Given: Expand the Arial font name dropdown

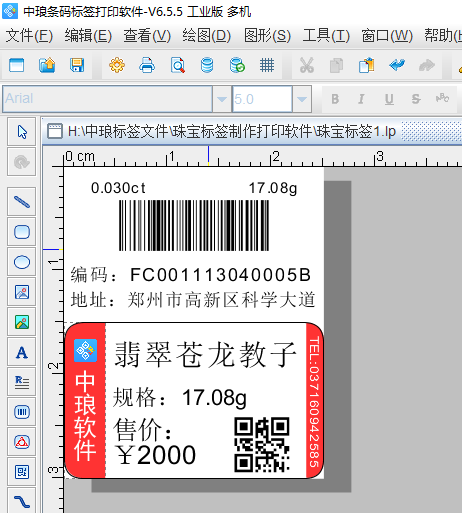Looking at the screenshot, I should [222, 99].
